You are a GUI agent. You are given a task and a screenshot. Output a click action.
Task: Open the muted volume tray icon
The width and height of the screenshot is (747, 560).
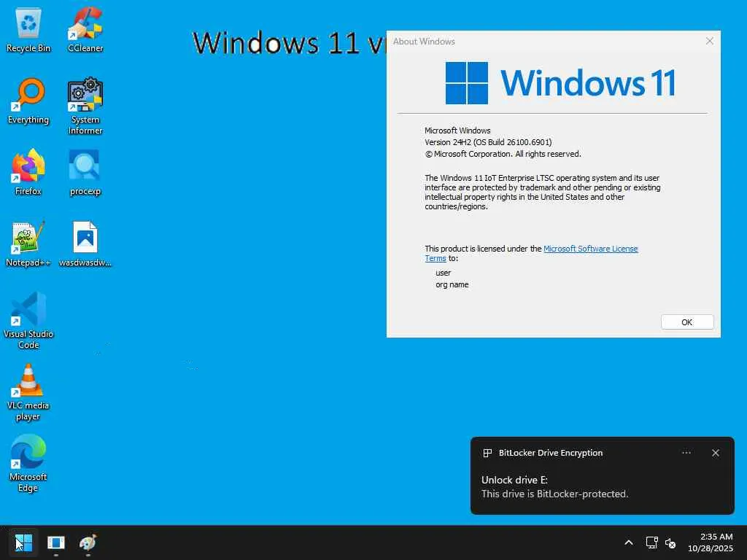(x=670, y=542)
